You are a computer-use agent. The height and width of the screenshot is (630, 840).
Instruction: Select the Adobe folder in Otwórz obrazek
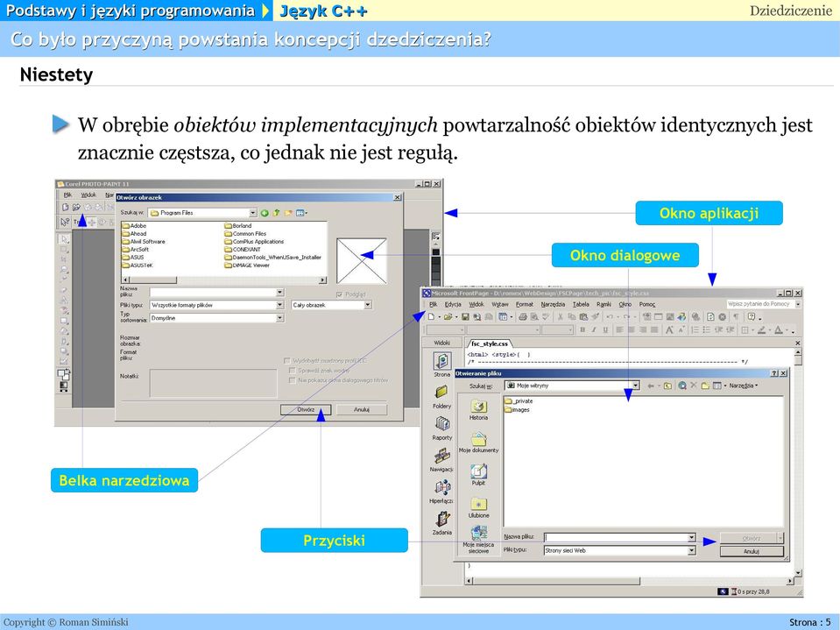click(134, 225)
